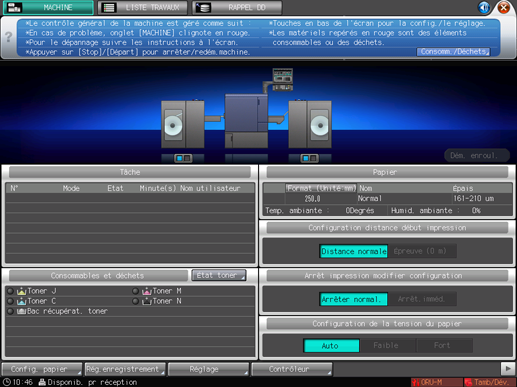
Task: Select Arrêter normal. option
Action: pyautogui.click(x=354, y=299)
